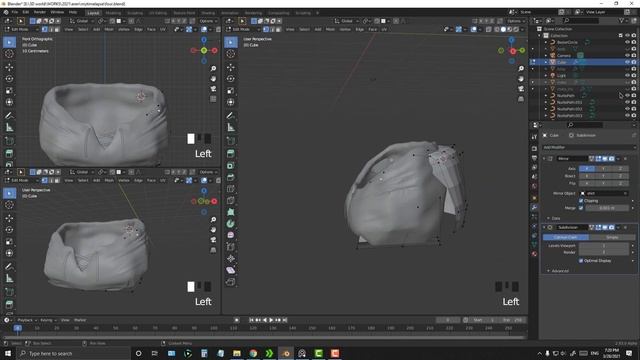The width and height of the screenshot is (640, 360).
Task: Select the Rotate tool in main viewport toolbar
Action: [231, 79]
